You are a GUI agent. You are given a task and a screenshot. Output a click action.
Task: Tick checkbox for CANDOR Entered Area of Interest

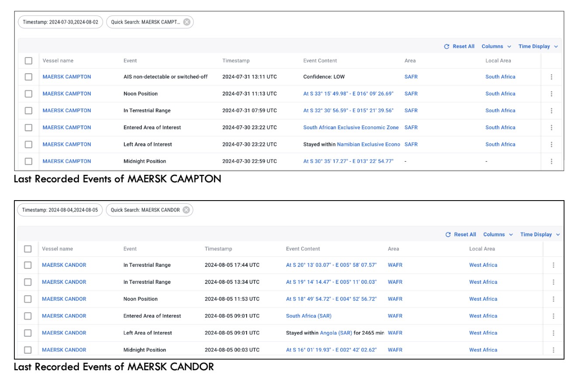(28, 316)
